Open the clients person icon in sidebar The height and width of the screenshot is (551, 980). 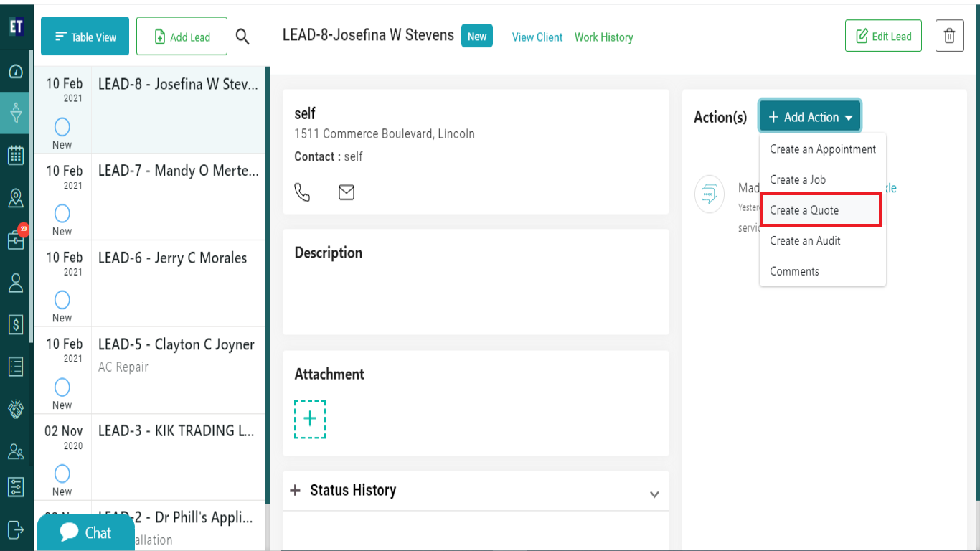(x=16, y=283)
